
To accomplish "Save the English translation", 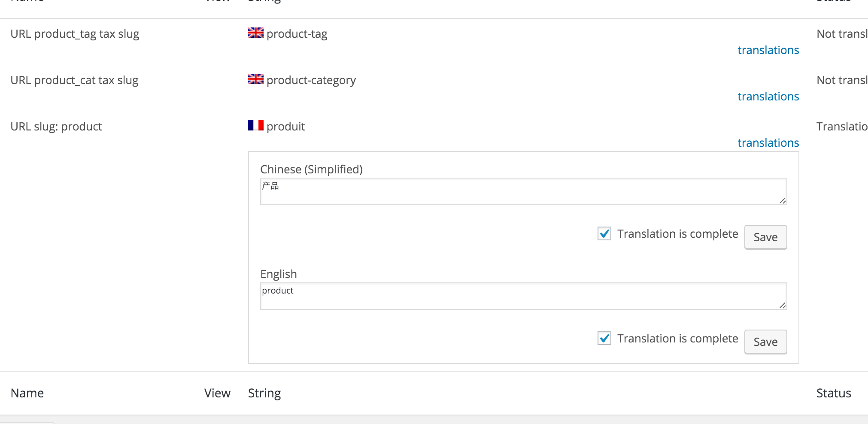I will (765, 342).
